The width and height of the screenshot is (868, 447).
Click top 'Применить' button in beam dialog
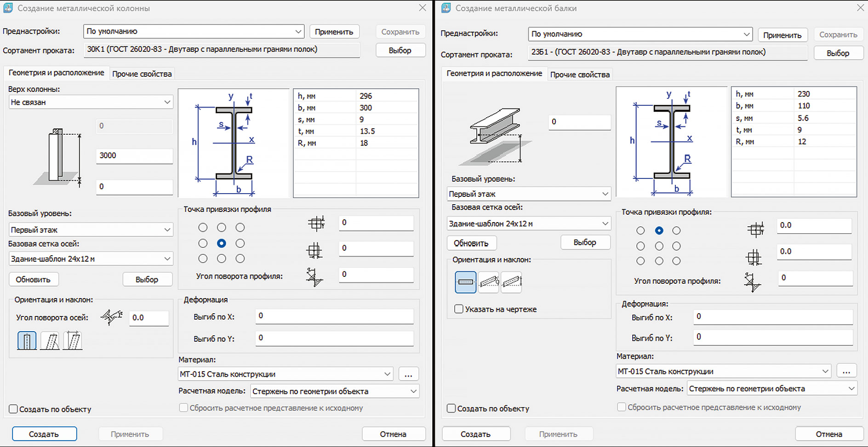pos(782,35)
